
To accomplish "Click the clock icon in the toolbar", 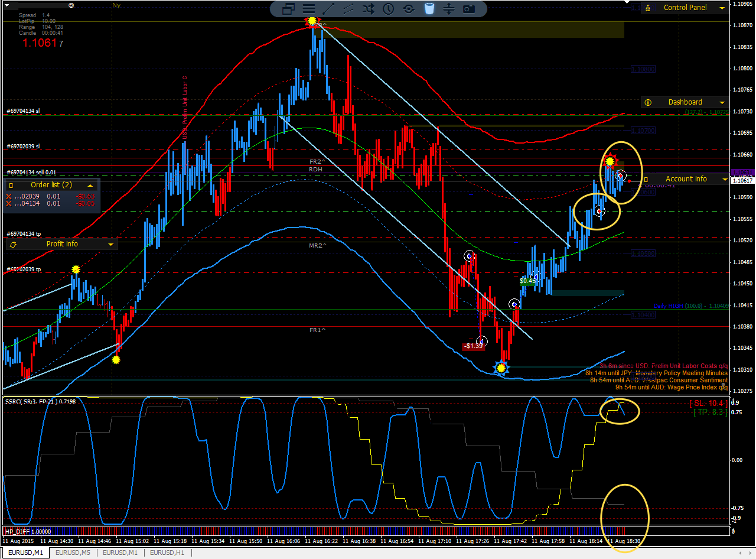I will pos(389,9).
